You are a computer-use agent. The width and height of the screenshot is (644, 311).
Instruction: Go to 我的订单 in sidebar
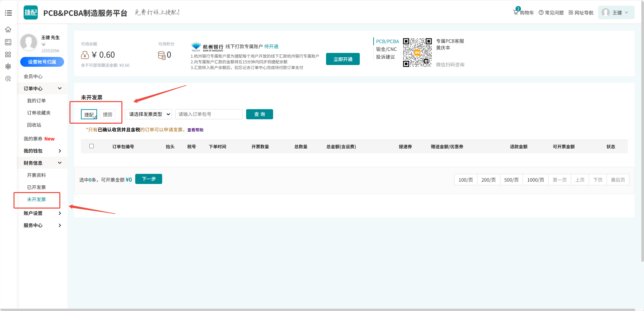[x=36, y=101]
